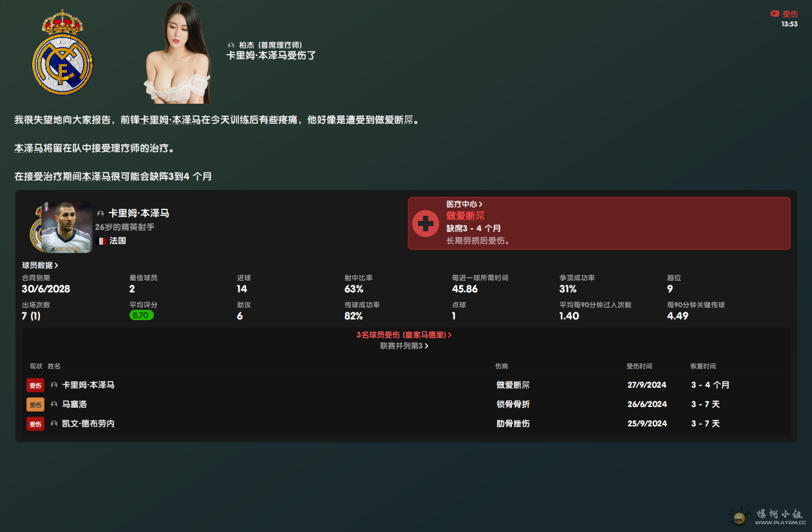
Task: Expand the 球员数据 section
Action: click(40, 265)
